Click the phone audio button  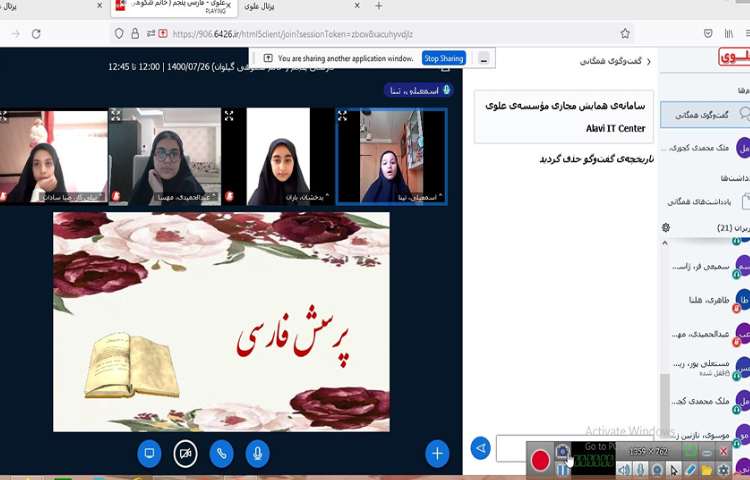coord(221,453)
